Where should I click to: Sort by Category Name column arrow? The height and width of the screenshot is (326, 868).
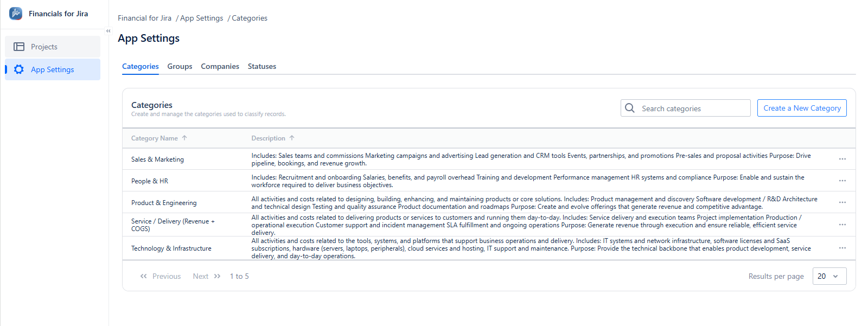click(184, 138)
